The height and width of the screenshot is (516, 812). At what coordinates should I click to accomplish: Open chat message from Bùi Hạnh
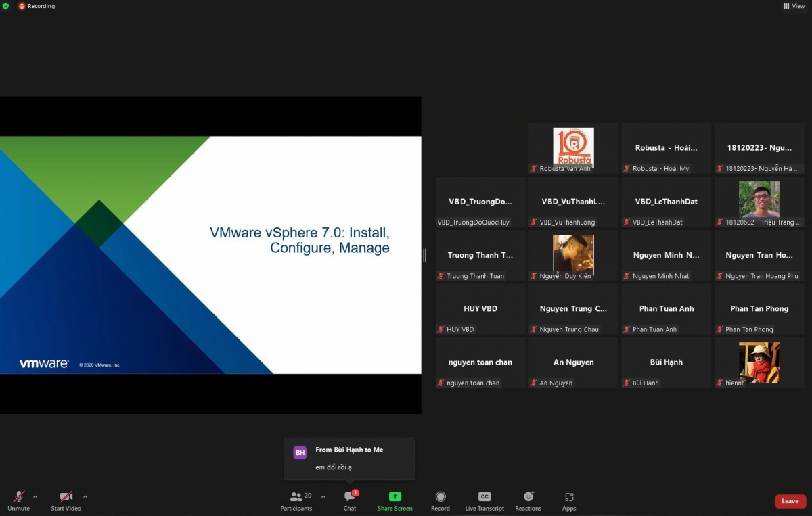pyautogui.click(x=350, y=459)
